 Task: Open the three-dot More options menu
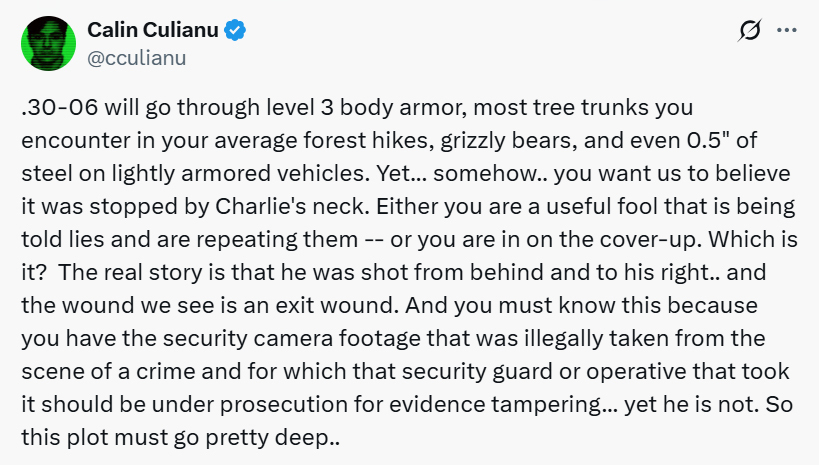(x=787, y=32)
